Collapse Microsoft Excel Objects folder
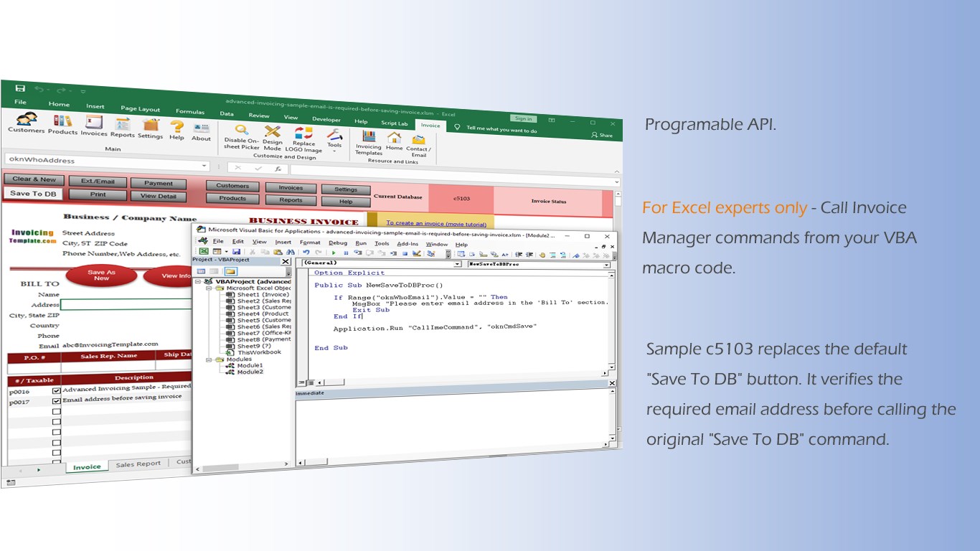The image size is (980, 551). (x=209, y=288)
